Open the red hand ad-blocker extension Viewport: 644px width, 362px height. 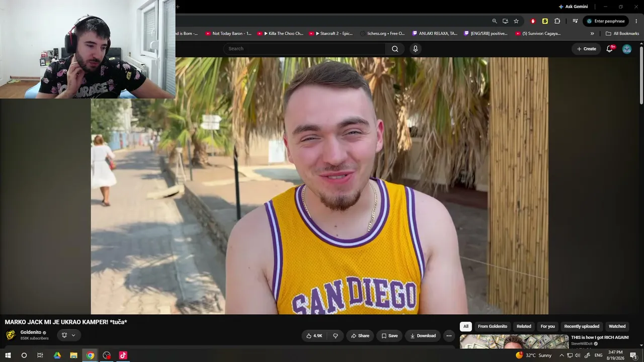(533, 21)
